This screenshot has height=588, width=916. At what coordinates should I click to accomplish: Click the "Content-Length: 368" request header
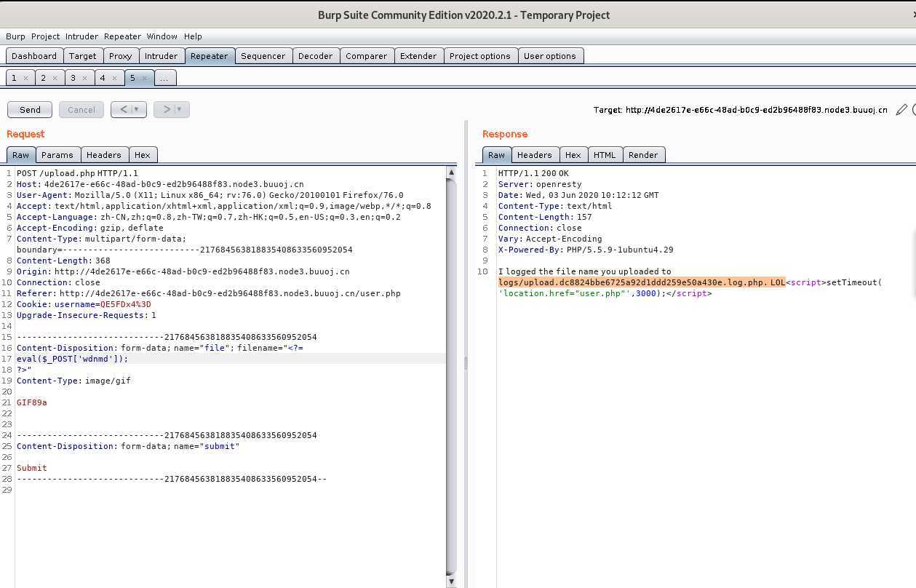[x=63, y=261]
